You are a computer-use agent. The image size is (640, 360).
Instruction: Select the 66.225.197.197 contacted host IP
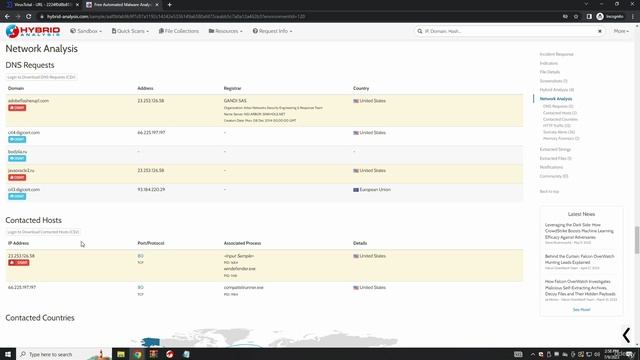click(22, 287)
